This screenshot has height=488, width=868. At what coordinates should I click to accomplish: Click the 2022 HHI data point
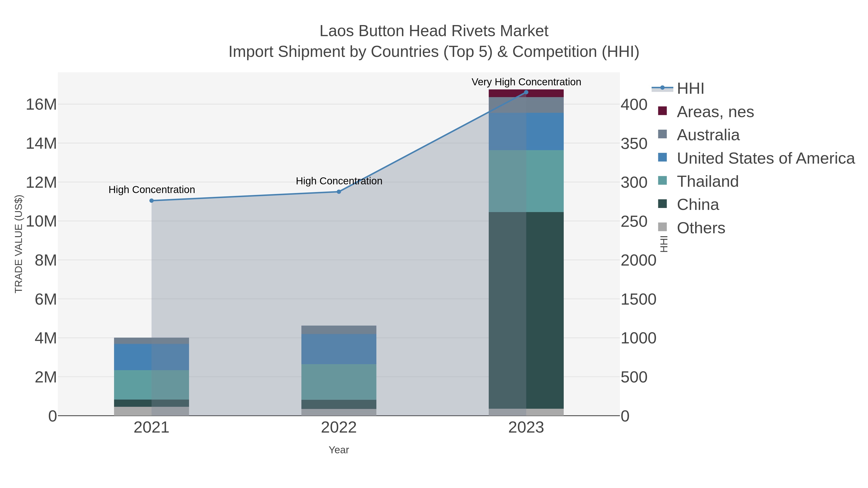coord(339,192)
